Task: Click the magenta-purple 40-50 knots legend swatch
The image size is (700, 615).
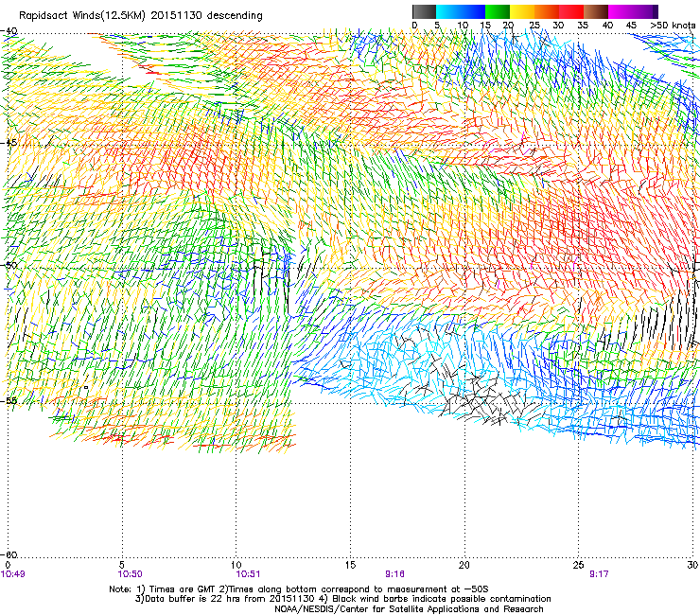Action: pyautogui.click(x=633, y=11)
